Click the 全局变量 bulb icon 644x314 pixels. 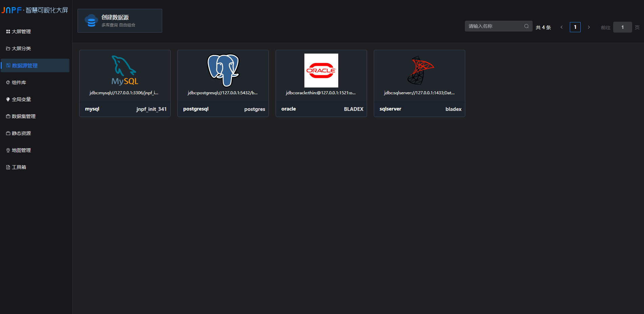click(8, 99)
